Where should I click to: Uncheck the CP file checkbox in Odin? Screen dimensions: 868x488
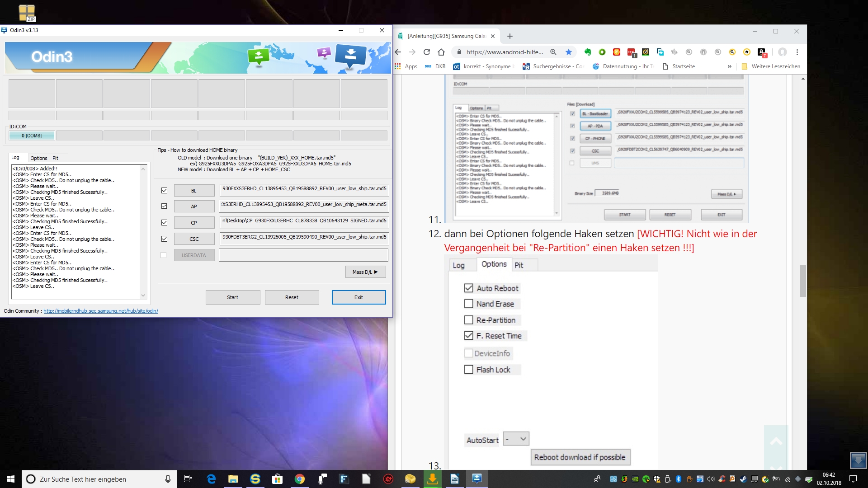tap(164, 223)
